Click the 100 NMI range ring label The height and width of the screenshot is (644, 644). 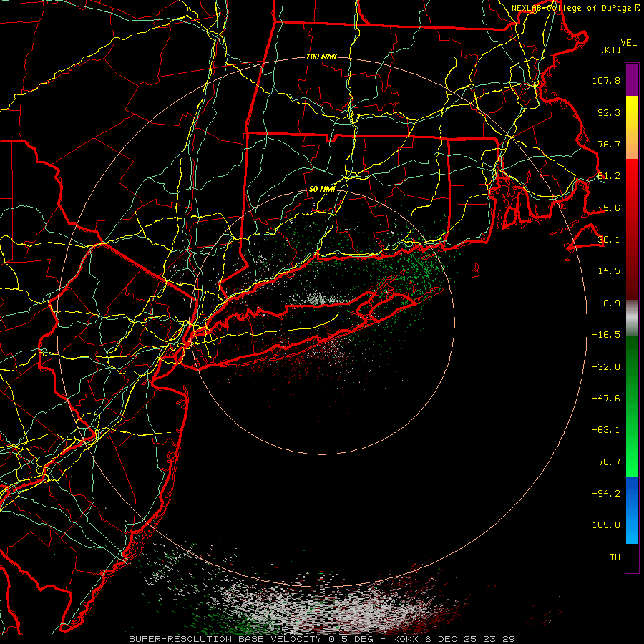pyautogui.click(x=321, y=57)
